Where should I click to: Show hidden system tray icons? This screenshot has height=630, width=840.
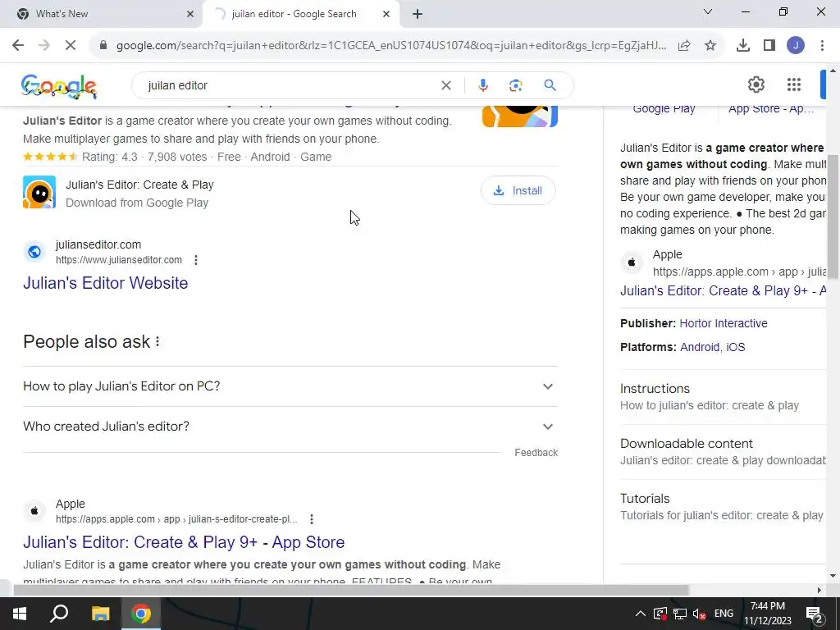point(640,614)
